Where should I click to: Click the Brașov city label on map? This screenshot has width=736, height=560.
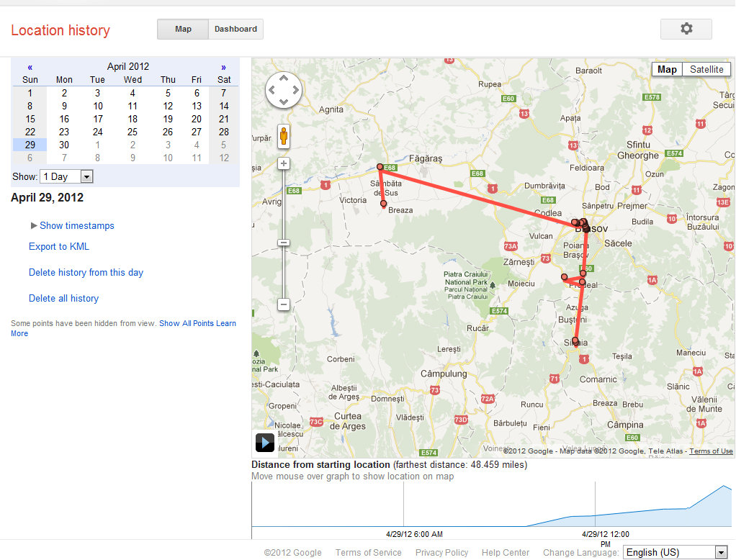(x=591, y=229)
